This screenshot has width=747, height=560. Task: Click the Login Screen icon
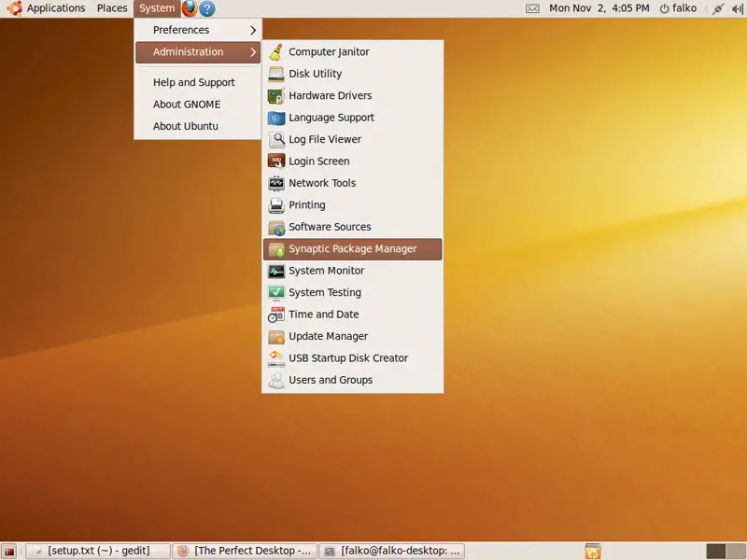[275, 161]
